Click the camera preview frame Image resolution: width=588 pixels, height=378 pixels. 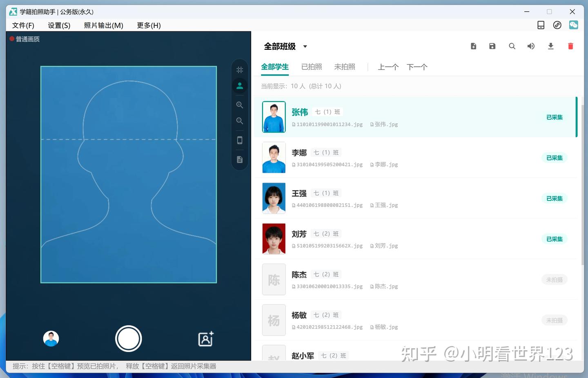coord(129,174)
